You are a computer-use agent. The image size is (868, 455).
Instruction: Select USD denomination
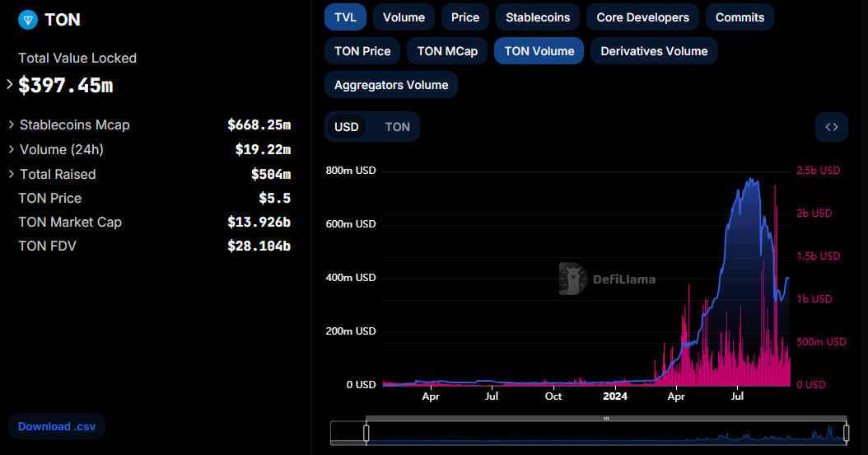[x=347, y=127]
